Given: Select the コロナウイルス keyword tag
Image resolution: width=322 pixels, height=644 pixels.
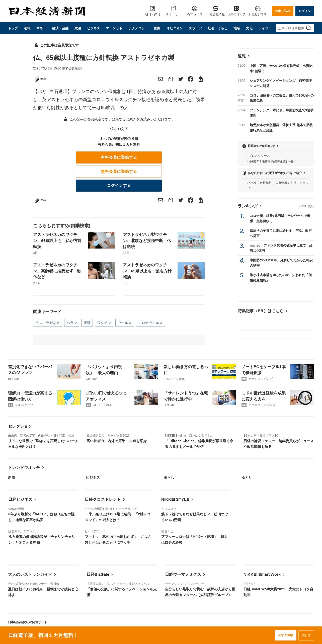Looking at the screenshot, I should 150,323.
